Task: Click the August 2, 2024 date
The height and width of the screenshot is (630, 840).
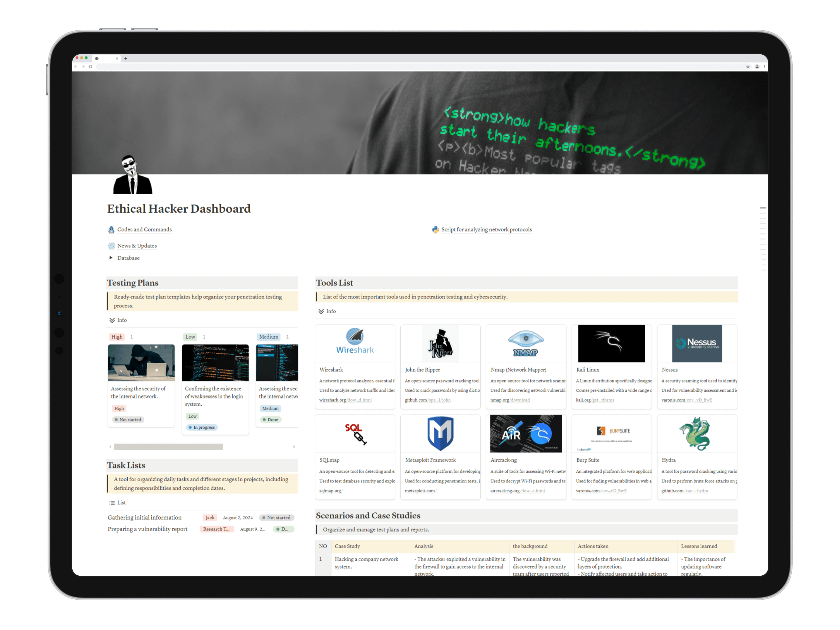Action: pos(238,518)
